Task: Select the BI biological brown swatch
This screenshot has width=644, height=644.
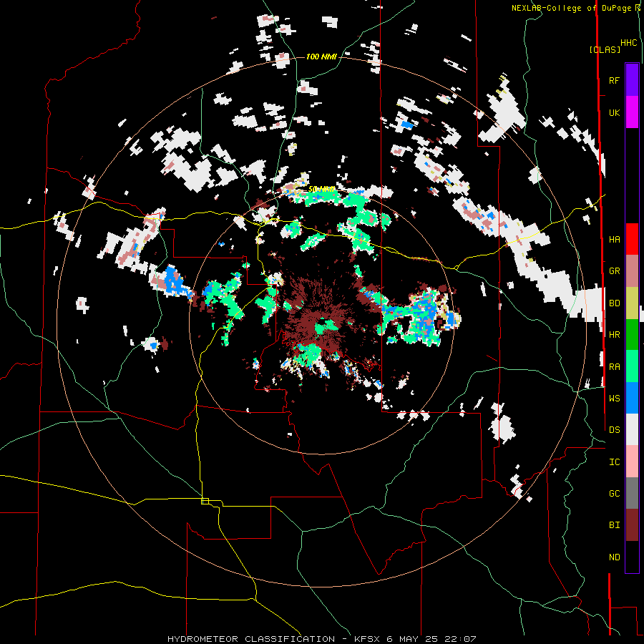Action: tap(632, 525)
